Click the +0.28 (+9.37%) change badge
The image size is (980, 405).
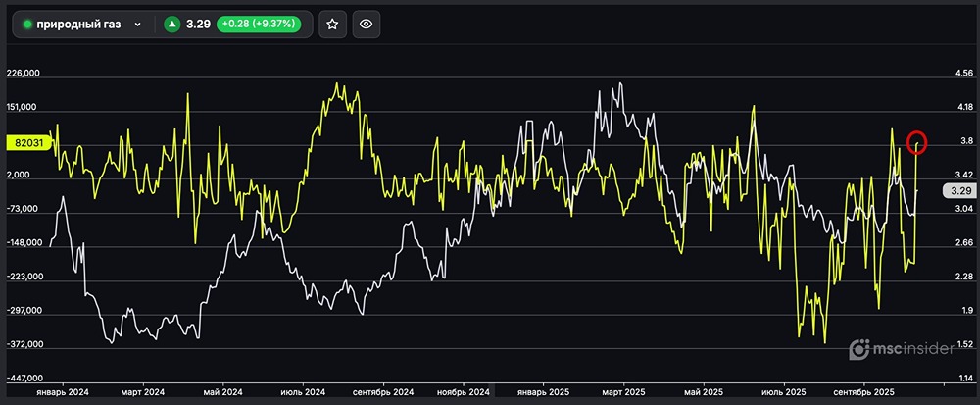coord(261,25)
